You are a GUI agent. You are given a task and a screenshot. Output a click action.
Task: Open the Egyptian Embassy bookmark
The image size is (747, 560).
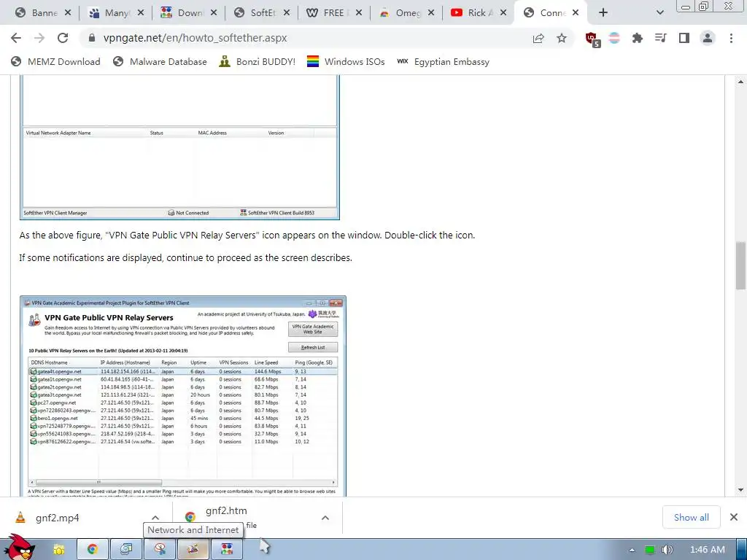point(443,62)
